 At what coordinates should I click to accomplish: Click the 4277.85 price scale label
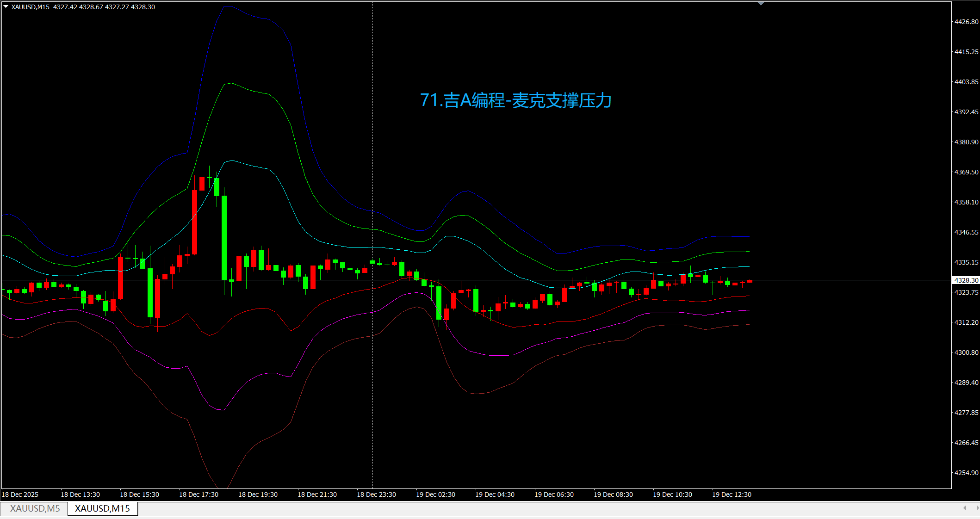966,413
